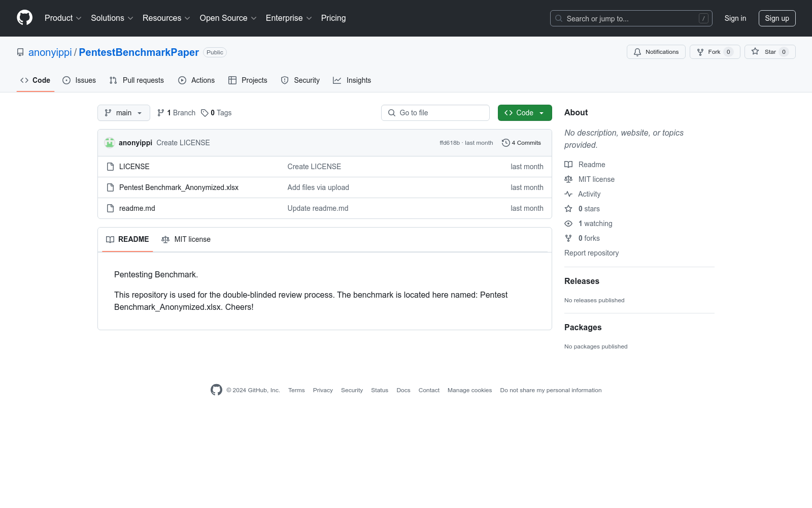
Task: Select the README tab in file viewer
Action: coord(127,239)
